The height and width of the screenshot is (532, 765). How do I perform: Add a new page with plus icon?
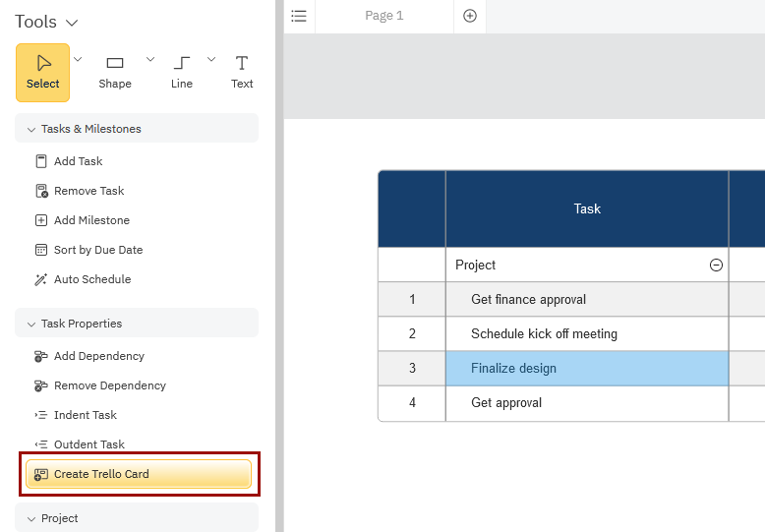coord(470,16)
